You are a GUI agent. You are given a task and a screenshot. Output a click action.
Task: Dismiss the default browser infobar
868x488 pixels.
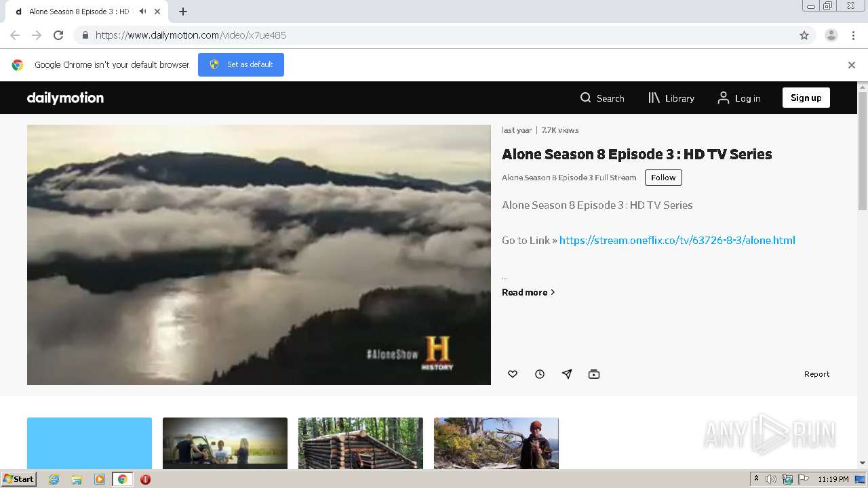point(852,65)
